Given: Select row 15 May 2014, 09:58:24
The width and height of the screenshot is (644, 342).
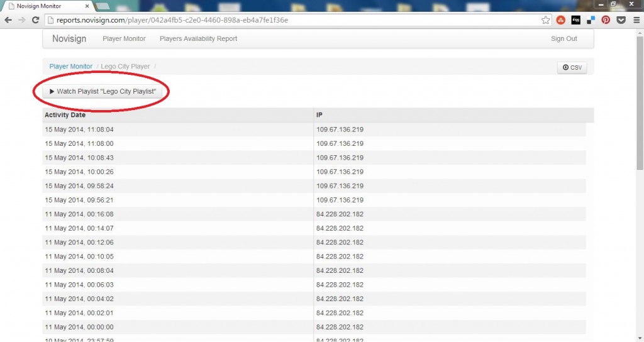Looking at the screenshot, I should pyautogui.click(x=314, y=185).
